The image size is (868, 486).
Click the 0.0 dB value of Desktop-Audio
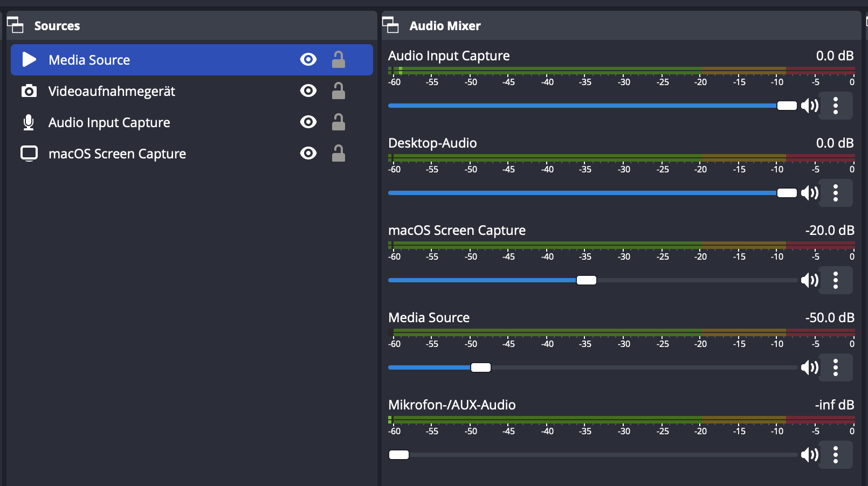pyautogui.click(x=835, y=143)
